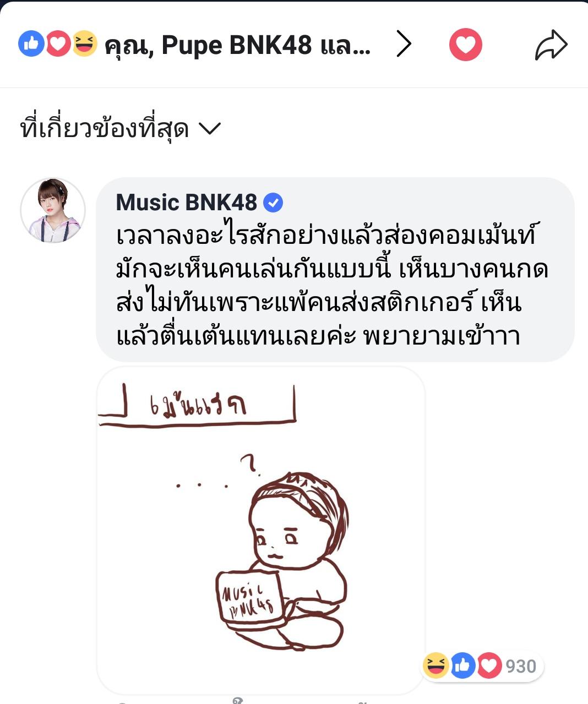Open the ที่เกี่ยวข้องที่สุด sort menu

point(120,129)
